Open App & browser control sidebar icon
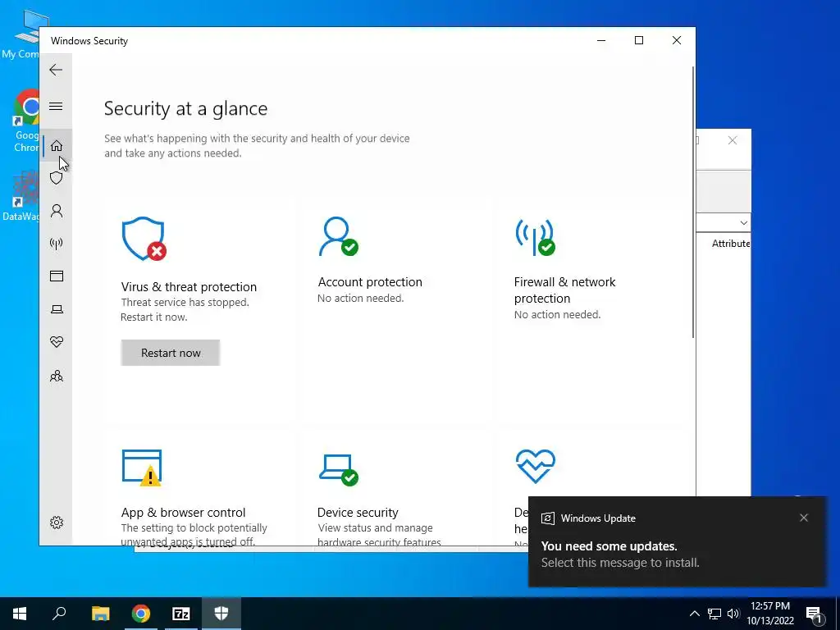 [x=57, y=276]
